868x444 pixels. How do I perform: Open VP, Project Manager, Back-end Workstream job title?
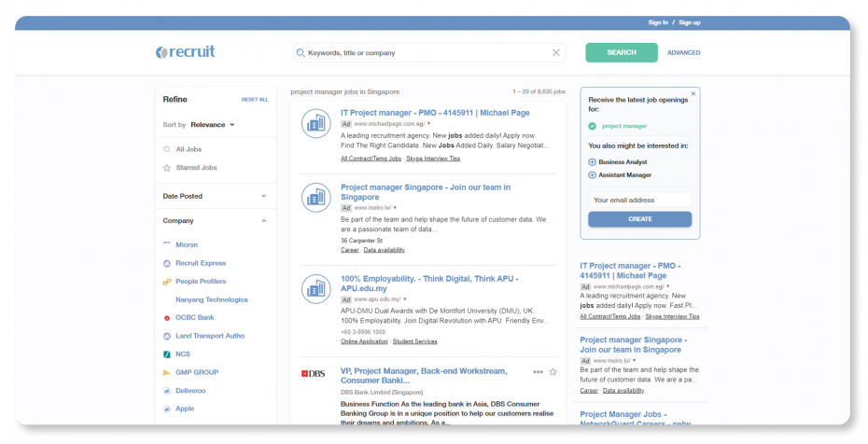pos(424,376)
